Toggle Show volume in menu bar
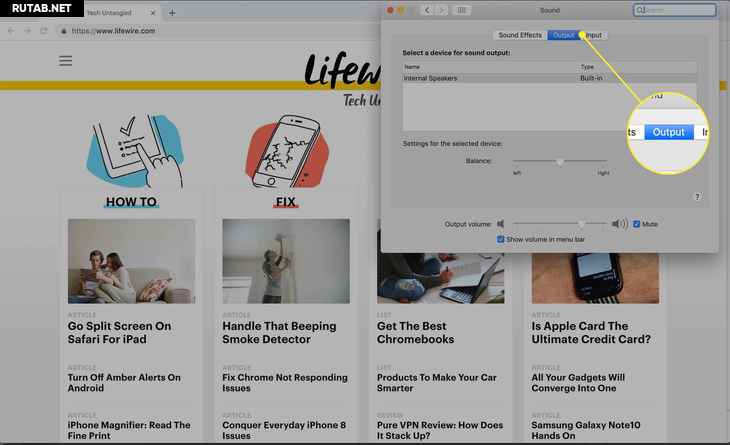Image resolution: width=730 pixels, height=445 pixels. tap(500, 239)
